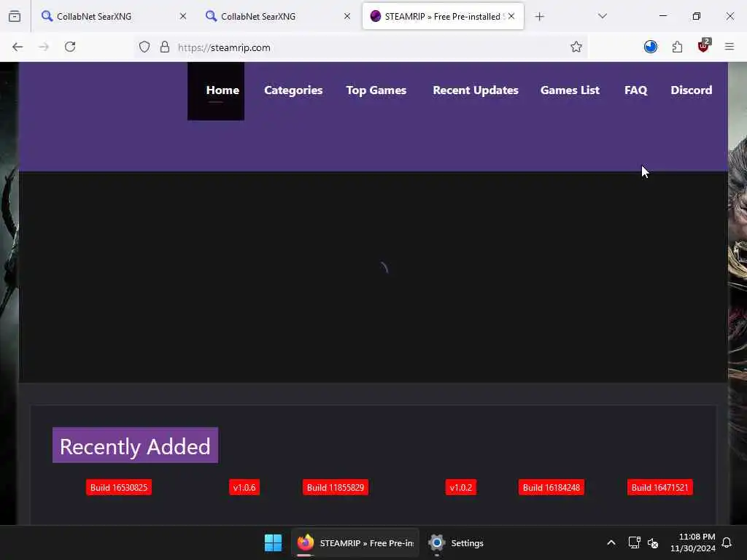Close the second CollabNet SearXNG tab
Viewport: 747px width, 560px height.
point(347,16)
